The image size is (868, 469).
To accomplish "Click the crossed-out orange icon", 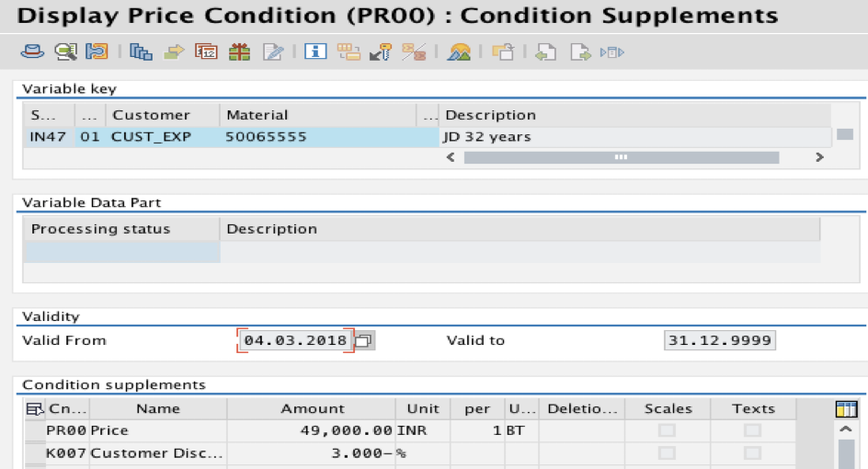I will pyautogui.click(x=414, y=52).
